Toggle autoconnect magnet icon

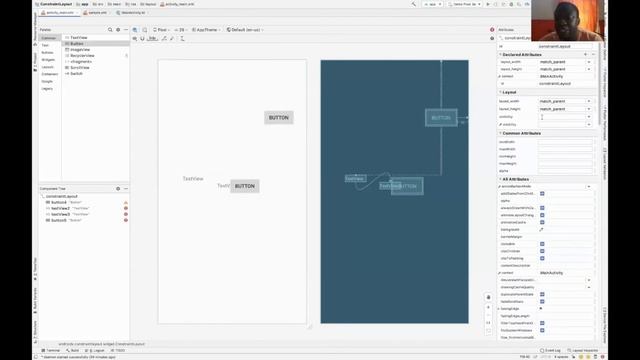coord(142,38)
